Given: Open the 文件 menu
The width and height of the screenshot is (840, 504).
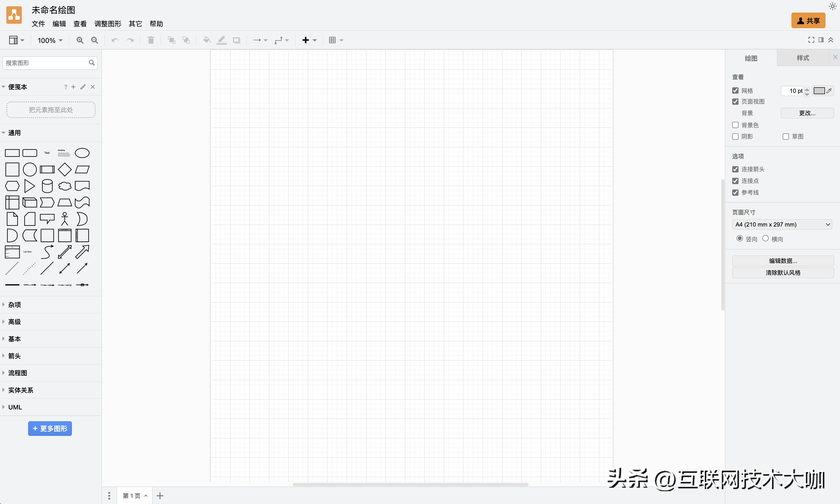Looking at the screenshot, I should tap(38, 24).
